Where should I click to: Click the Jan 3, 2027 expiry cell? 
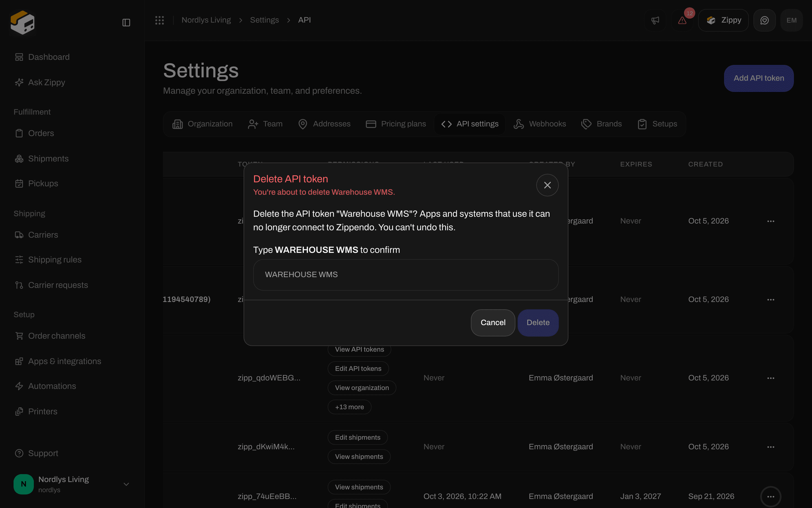640,497
